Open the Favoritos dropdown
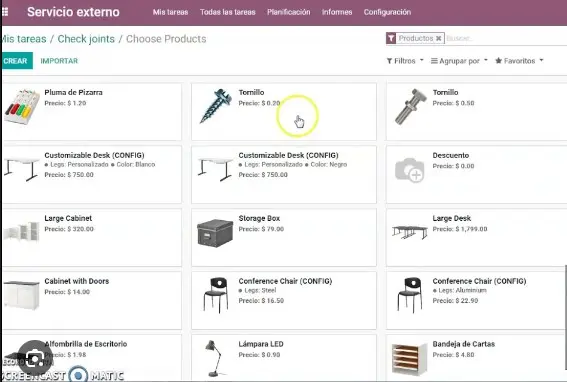Viewport: 567px width, 382px height. 519,61
